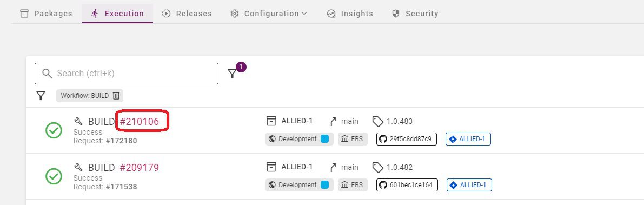The width and height of the screenshot is (644, 205).
Task: Open build link #209179
Action: pyautogui.click(x=139, y=168)
